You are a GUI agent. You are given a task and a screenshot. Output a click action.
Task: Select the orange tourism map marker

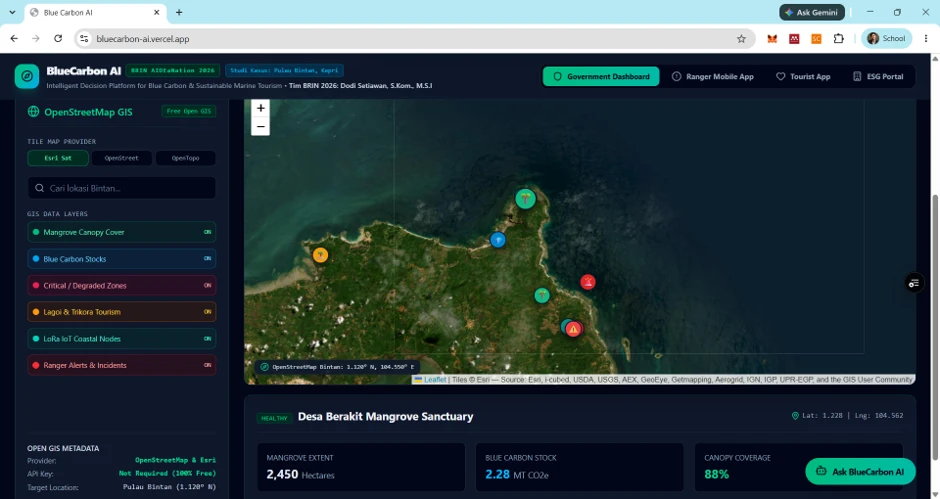[x=321, y=255]
